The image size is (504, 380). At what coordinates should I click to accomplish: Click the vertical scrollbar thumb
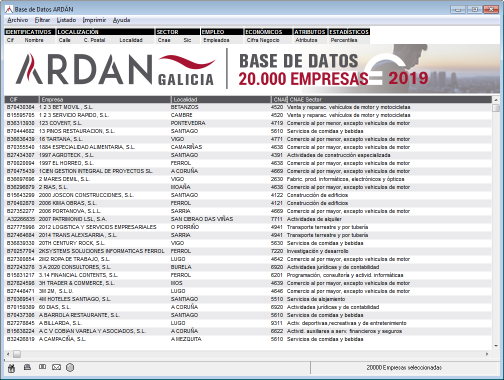pos(496,108)
